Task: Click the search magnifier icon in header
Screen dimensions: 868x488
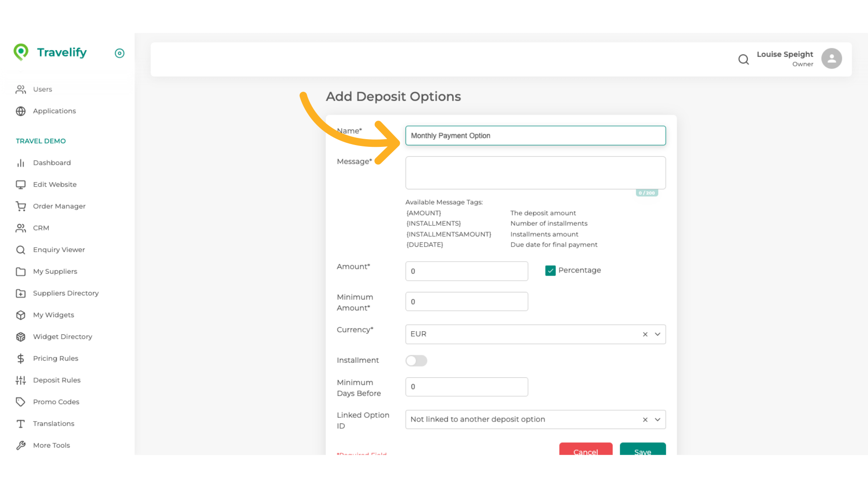Action: tap(743, 59)
